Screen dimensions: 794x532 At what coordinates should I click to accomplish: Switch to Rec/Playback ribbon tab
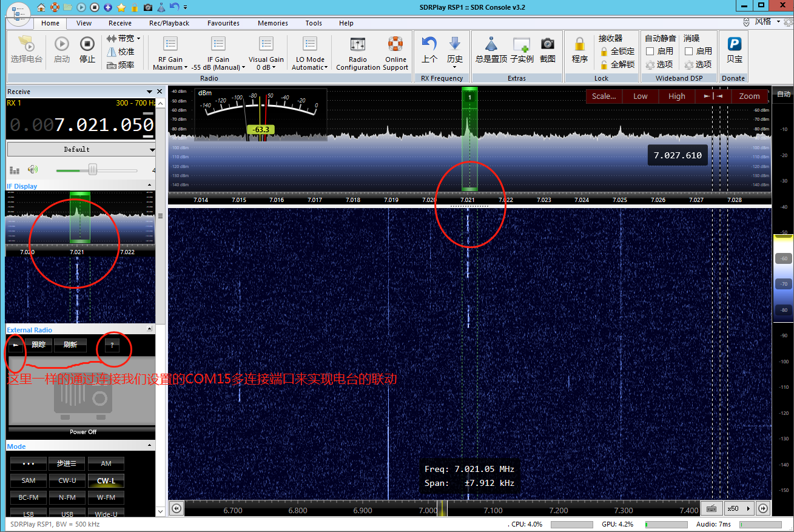pyautogui.click(x=169, y=23)
